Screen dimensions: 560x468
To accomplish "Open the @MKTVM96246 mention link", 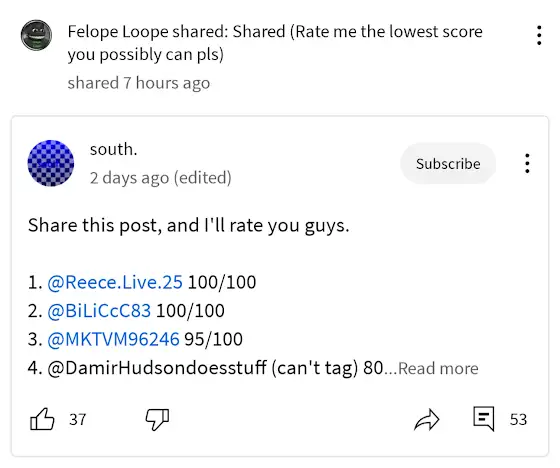I will pos(113,339).
